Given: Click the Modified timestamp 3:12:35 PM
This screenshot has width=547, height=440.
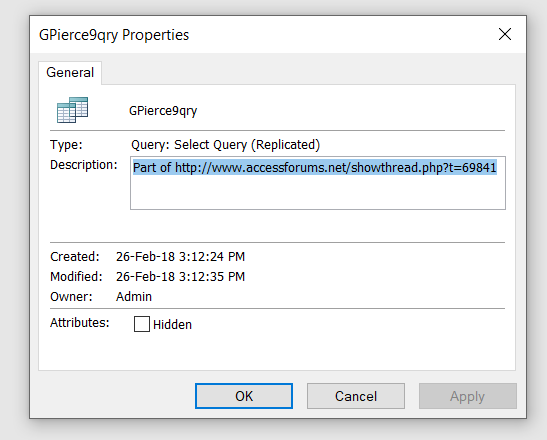Looking at the screenshot, I should pos(212,277).
